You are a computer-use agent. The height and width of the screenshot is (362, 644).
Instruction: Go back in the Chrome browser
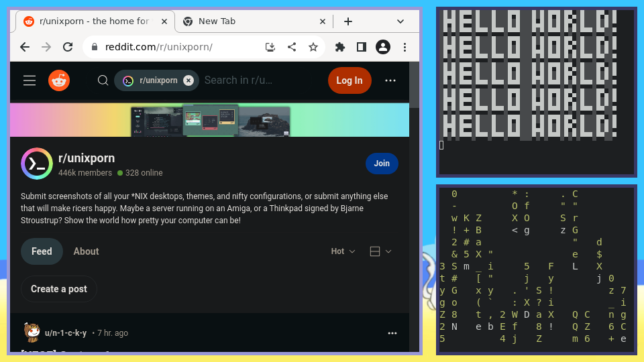point(25,47)
